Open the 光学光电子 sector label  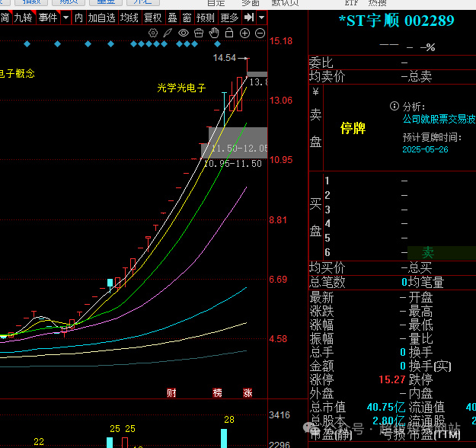click(x=181, y=88)
